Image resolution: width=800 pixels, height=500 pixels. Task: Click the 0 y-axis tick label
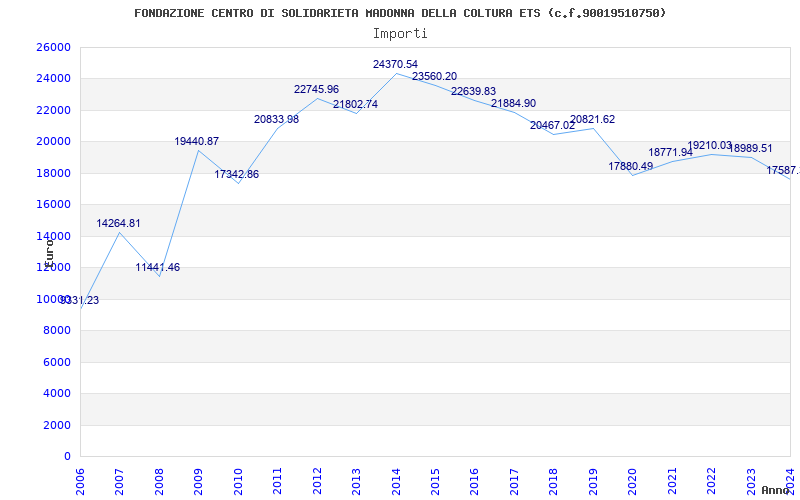pos(67,457)
